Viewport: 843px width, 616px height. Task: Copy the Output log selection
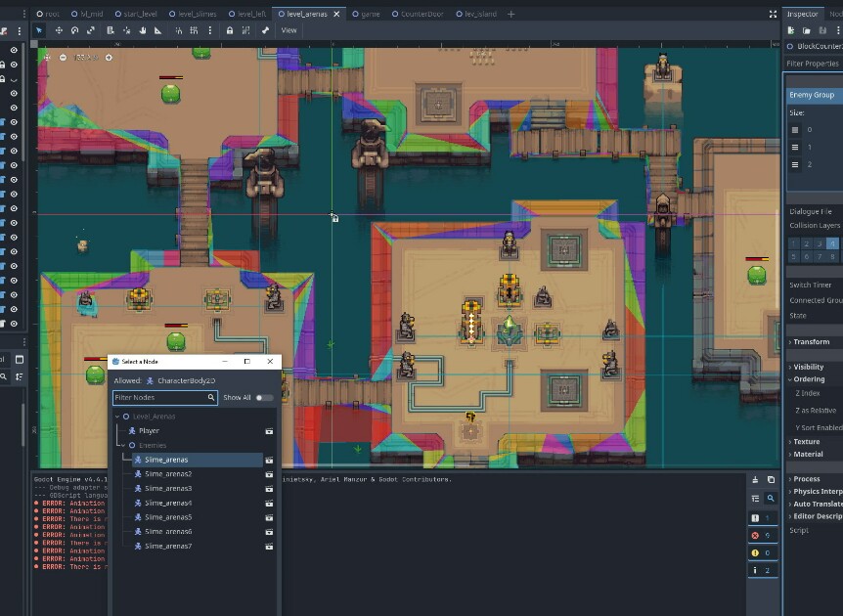click(x=771, y=480)
